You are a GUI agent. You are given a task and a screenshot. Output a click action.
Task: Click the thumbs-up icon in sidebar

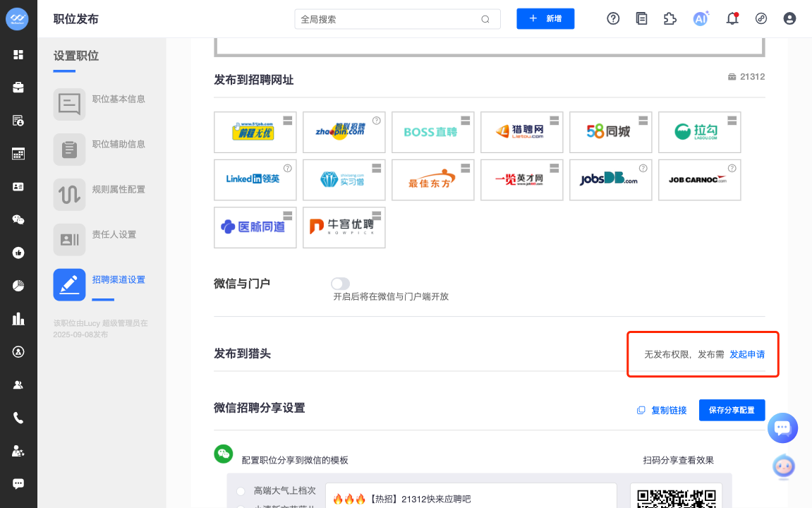point(18,253)
